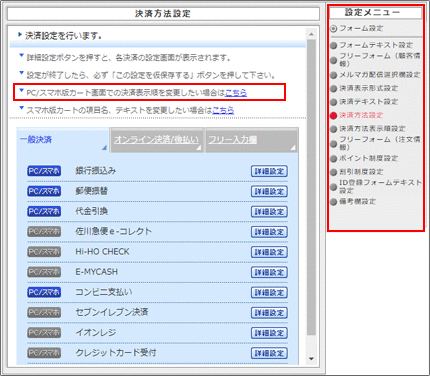This screenshot has height=376, width=430.
Task: Click the コンビニ支払い payment name
Action: [104, 292]
